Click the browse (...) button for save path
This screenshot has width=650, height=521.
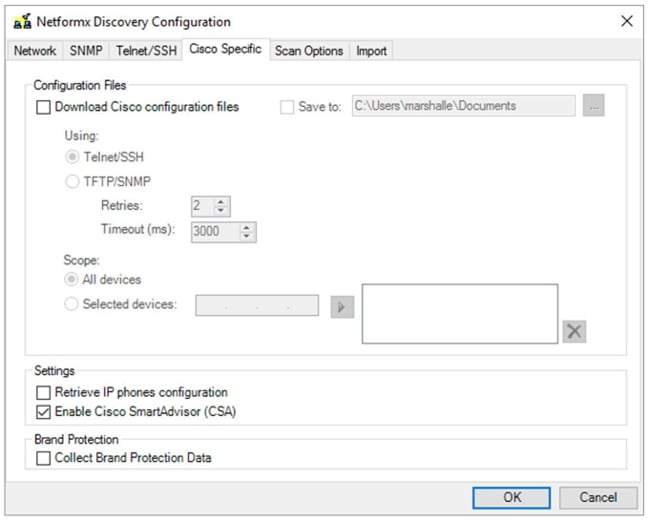(x=594, y=106)
